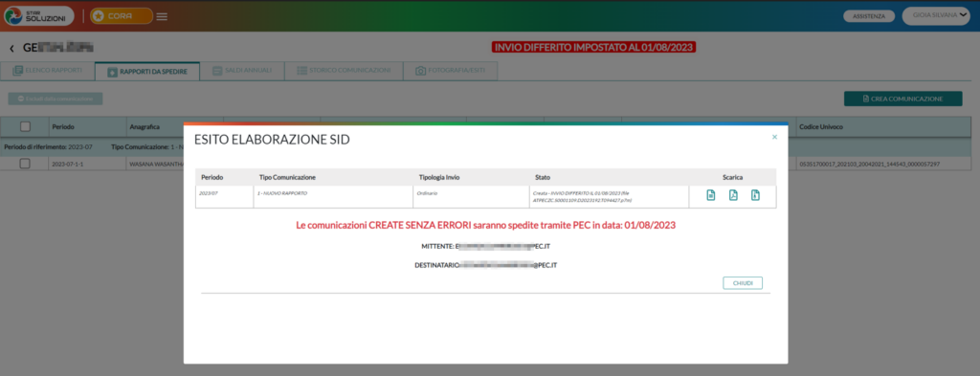Select the '1 - NUOVO RAPPORTO' cell in dialog
980x376 pixels.
[333, 196]
